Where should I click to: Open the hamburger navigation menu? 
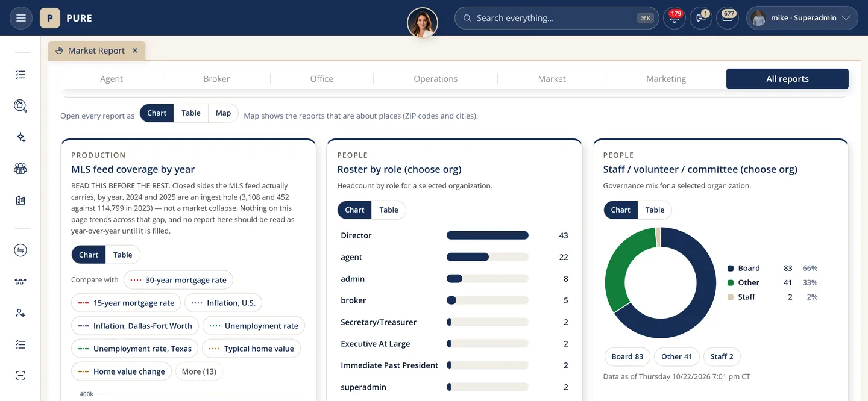tap(21, 18)
